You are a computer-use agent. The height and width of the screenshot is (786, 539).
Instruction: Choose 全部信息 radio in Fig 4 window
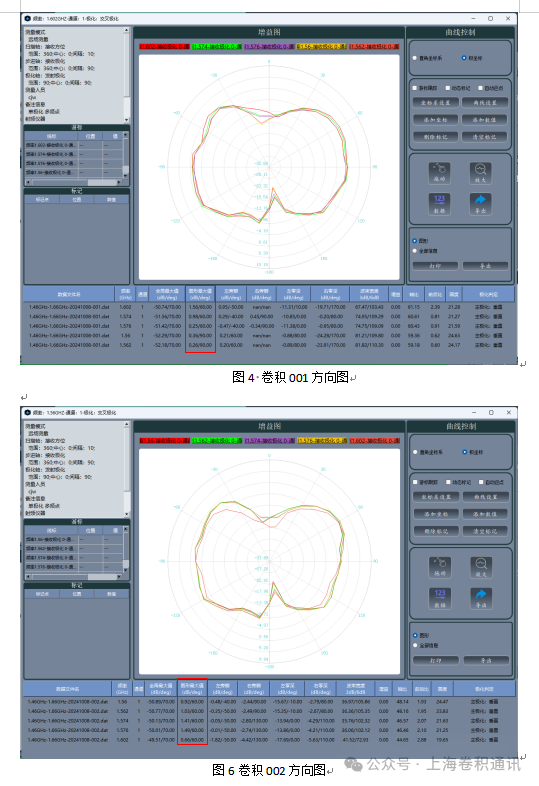click(415, 251)
